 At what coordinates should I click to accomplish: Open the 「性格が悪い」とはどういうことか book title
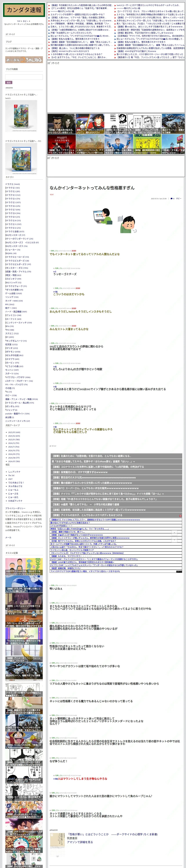[x=112, y=834]
